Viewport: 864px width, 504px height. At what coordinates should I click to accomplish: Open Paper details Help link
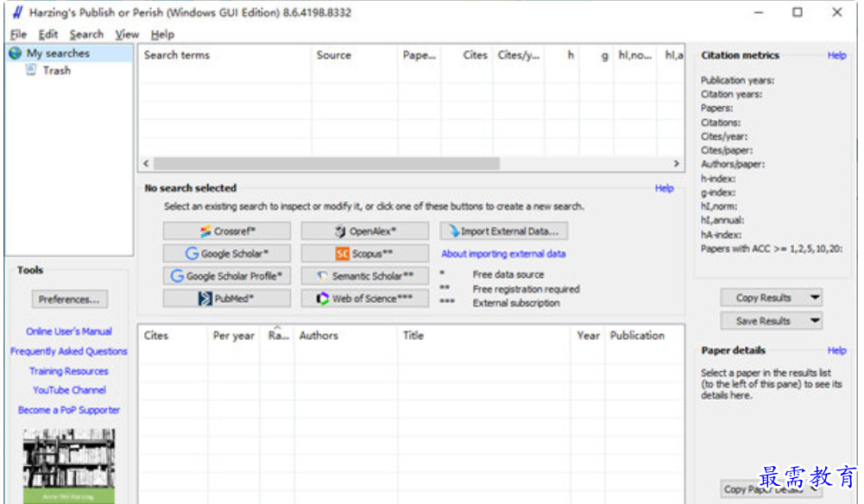pos(836,350)
